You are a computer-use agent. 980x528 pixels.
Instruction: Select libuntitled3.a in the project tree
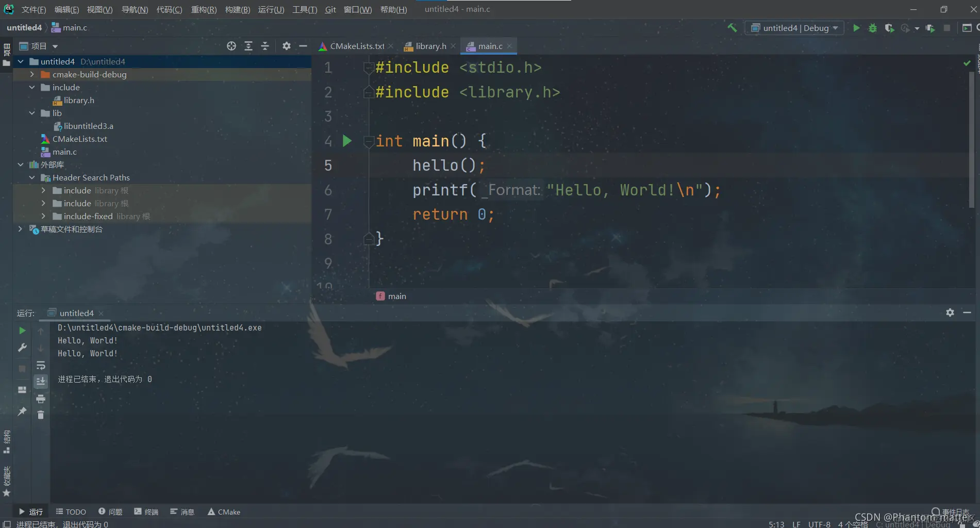88,126
